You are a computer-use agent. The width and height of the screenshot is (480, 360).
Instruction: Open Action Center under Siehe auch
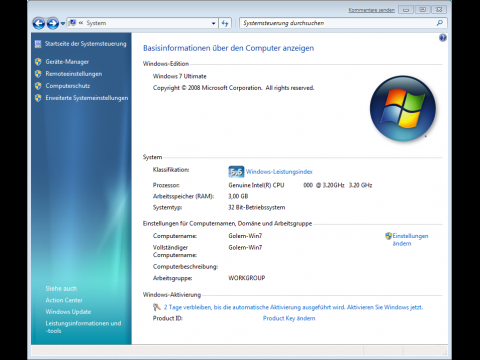(64, 300)
